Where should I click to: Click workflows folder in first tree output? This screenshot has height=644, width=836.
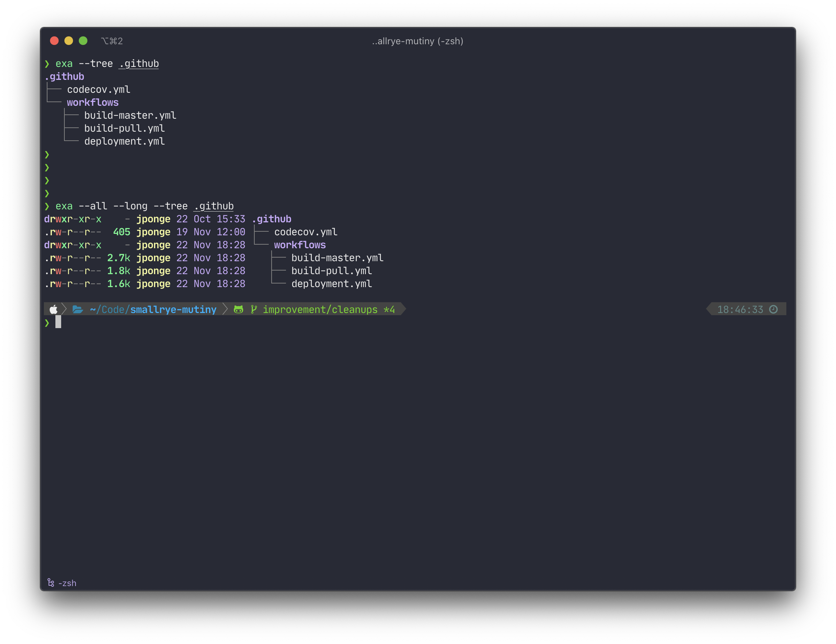click(93, 103)
